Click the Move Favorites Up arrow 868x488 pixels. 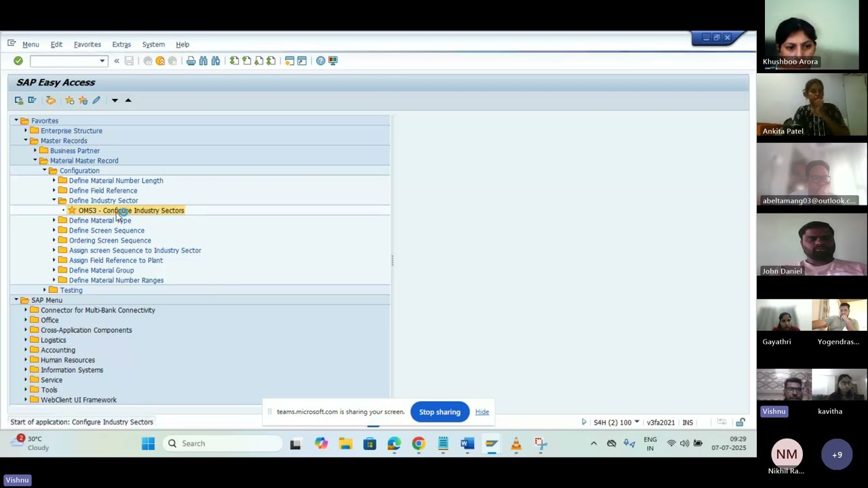128,100
